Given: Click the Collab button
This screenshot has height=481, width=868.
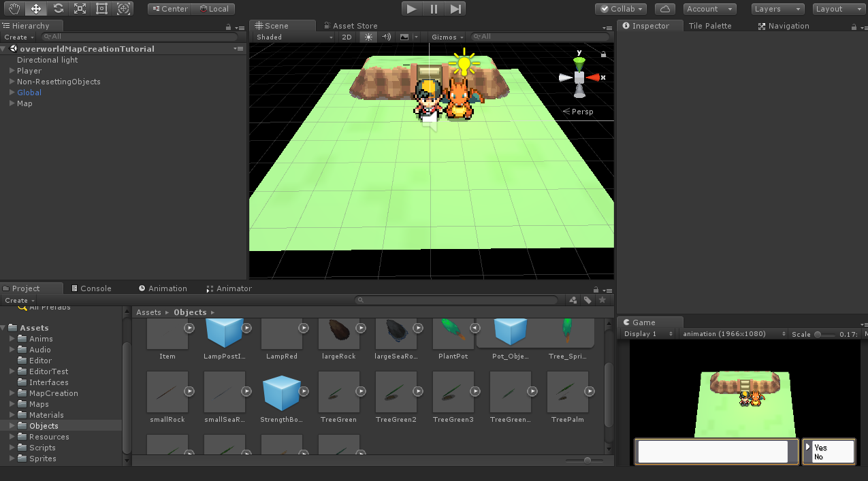Looking at the screenshot, I should click(620, 9).
